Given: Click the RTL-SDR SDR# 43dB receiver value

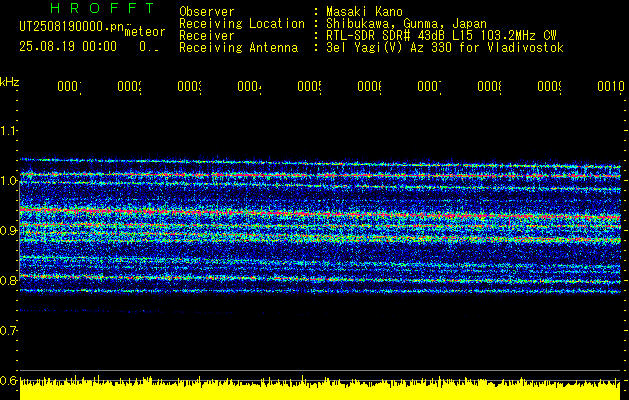Looking at the screenshot, I should (441, 36).
